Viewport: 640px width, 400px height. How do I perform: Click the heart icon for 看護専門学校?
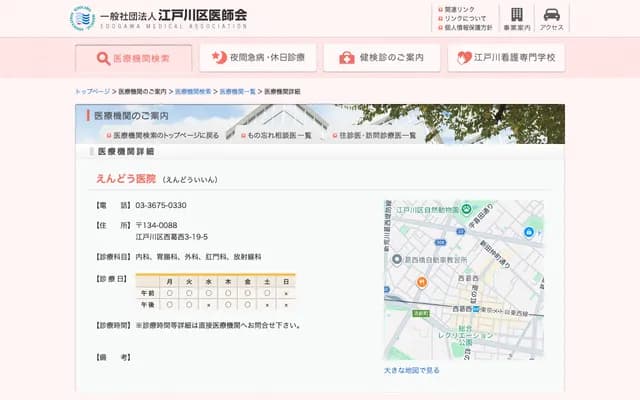464,58
